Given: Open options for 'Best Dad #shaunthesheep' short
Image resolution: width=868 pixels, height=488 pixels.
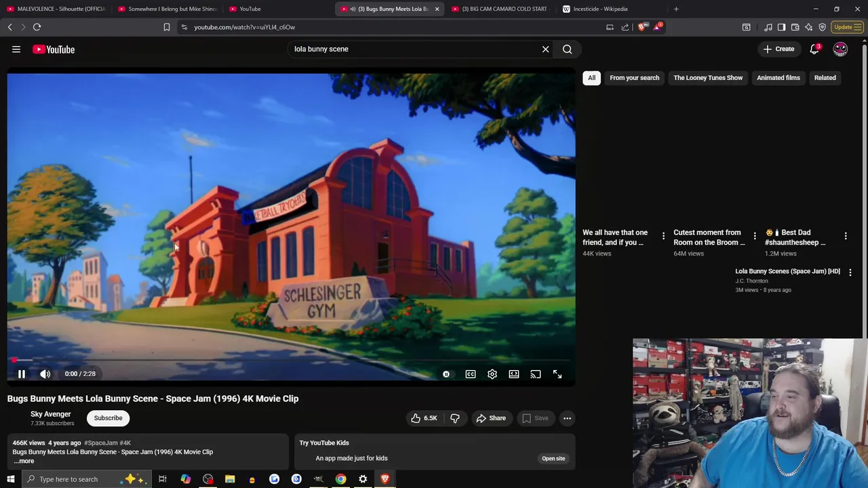Looking at the screenshot, I should click(846, 236).
